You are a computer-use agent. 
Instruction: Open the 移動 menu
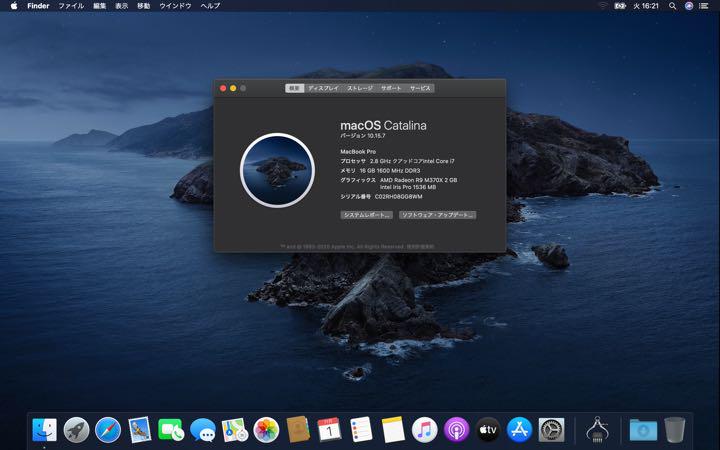point(144,6)
